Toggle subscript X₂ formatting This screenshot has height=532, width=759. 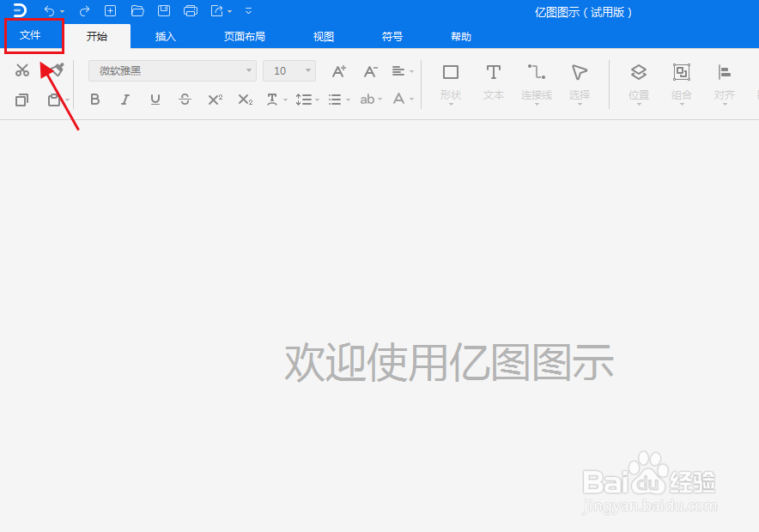[x=246, y=100]
